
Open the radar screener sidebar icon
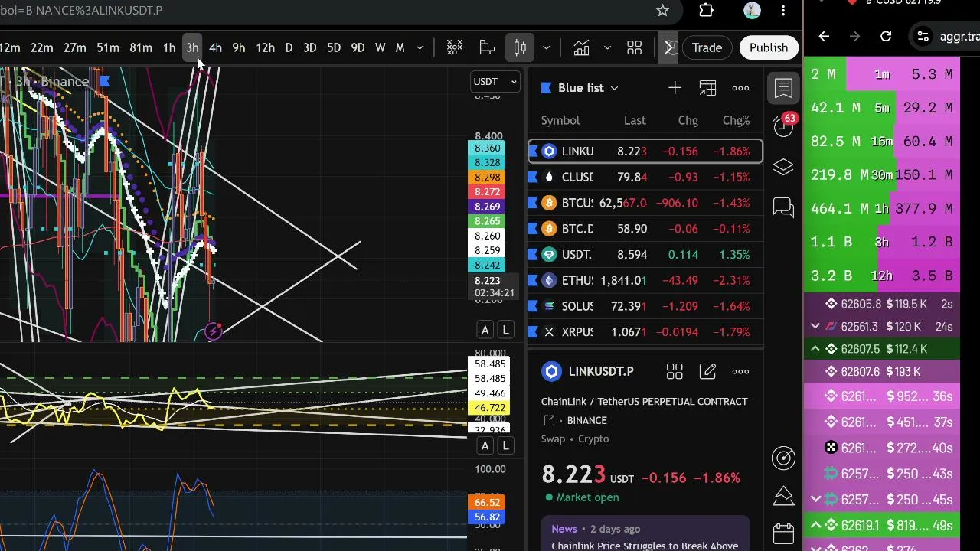(x=783, y=458)
